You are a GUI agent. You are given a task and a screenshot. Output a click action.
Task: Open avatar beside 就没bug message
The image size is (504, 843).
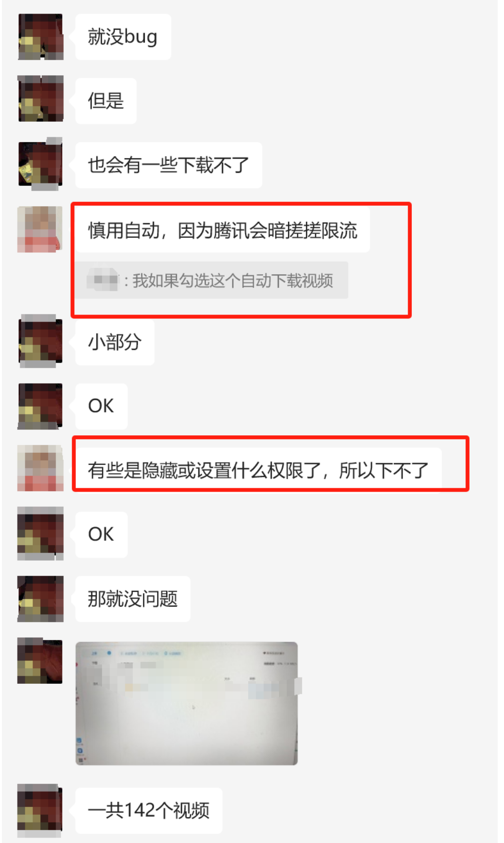coord(40,37)
